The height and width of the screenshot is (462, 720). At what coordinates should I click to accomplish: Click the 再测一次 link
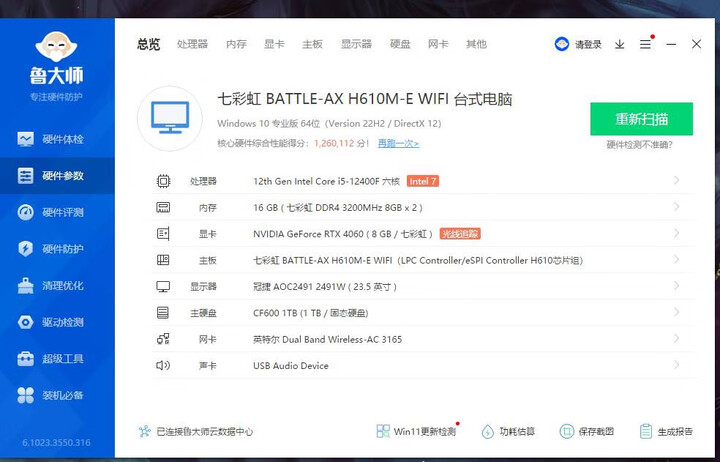(398, 143)
